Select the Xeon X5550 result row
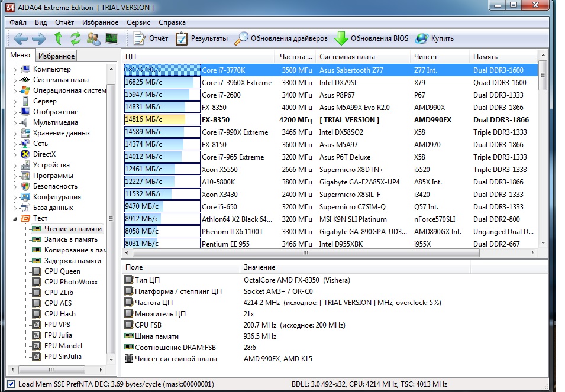 [x=331, y=170]
